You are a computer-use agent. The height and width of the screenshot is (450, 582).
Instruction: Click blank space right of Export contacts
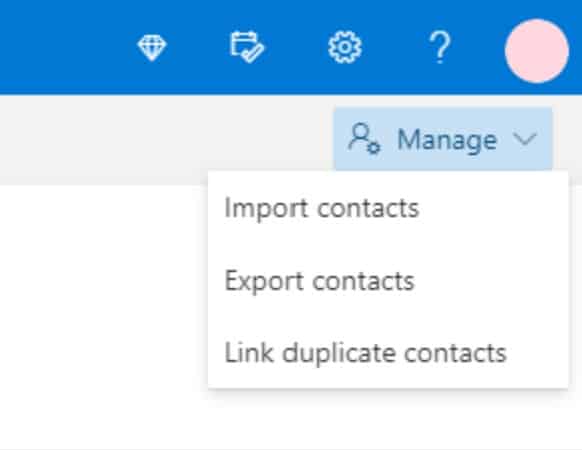[x=490, y=281]
